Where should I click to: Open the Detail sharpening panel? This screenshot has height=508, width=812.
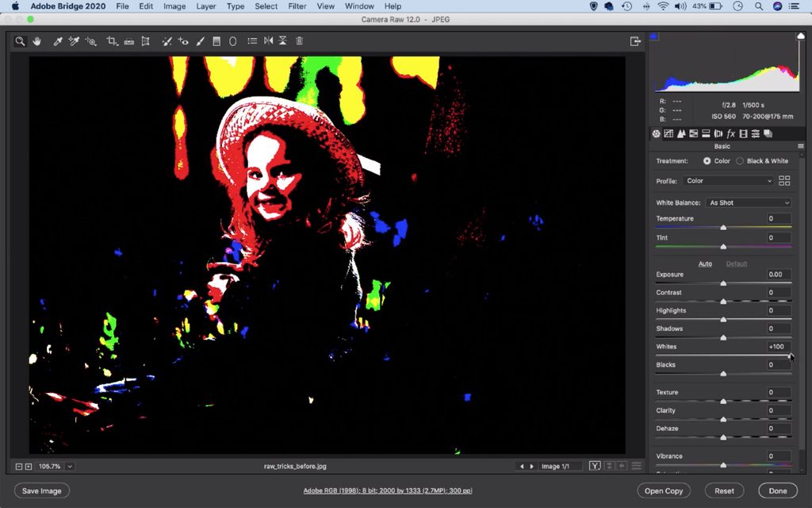click(x=681, y=133)
